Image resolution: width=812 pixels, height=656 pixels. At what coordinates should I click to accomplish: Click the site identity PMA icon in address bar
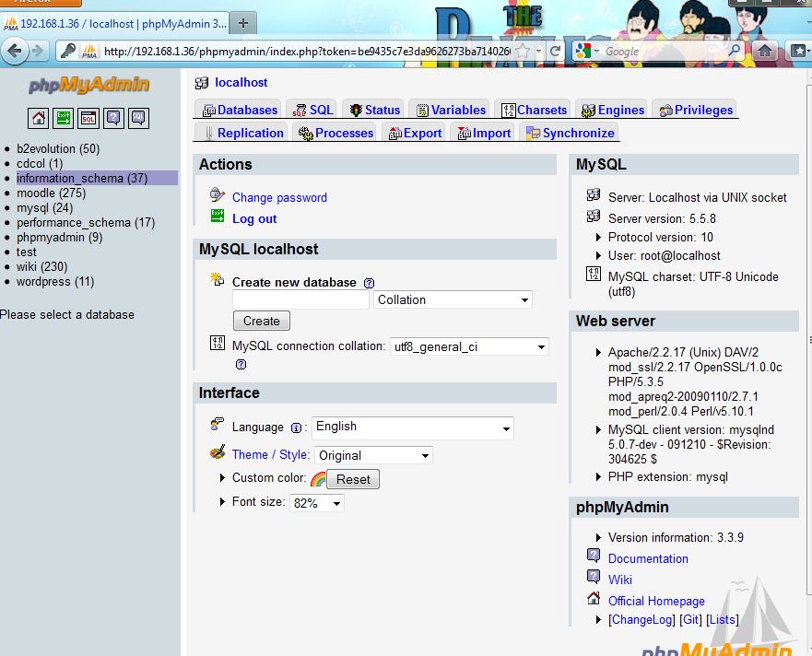tap(89, 51)
